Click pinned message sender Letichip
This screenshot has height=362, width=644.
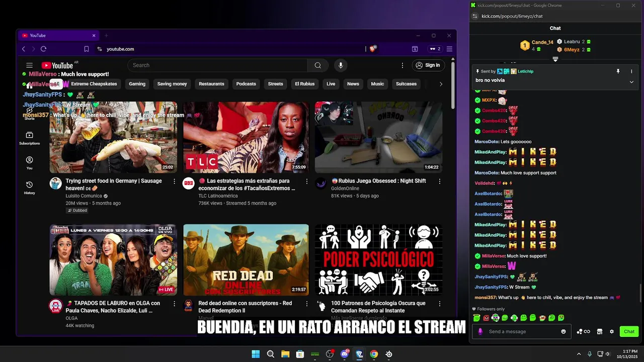click(x=525, y=71)
